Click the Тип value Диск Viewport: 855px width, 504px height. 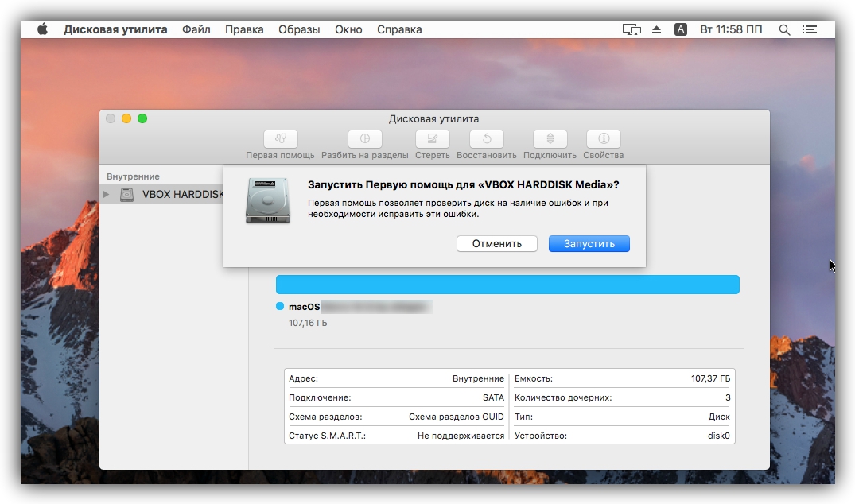(719, 417)
